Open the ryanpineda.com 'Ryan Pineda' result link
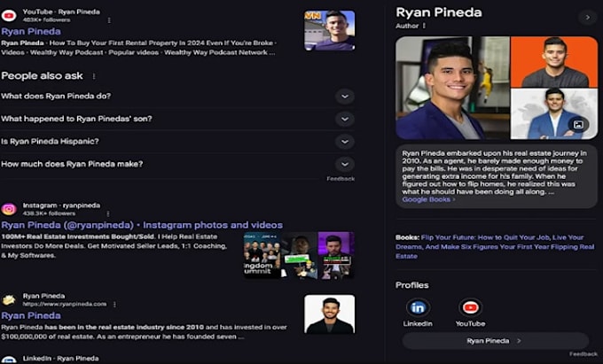 tap(31, 315)
